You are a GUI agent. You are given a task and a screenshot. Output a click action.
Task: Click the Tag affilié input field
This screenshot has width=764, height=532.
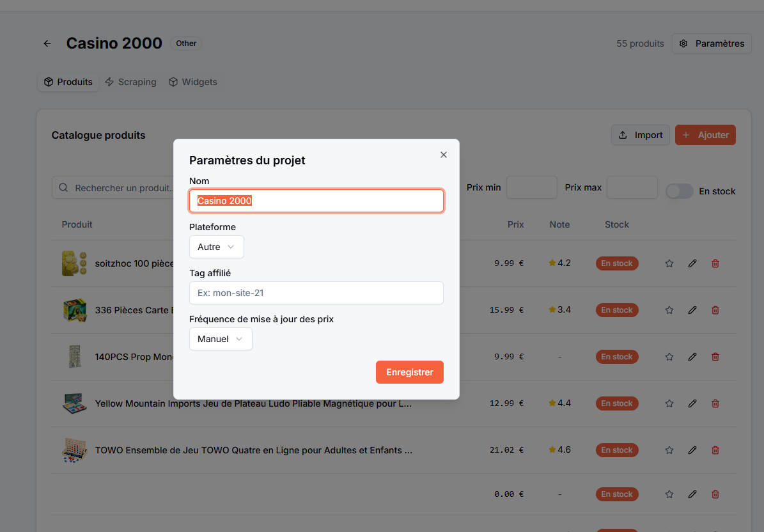coord(316,293)
